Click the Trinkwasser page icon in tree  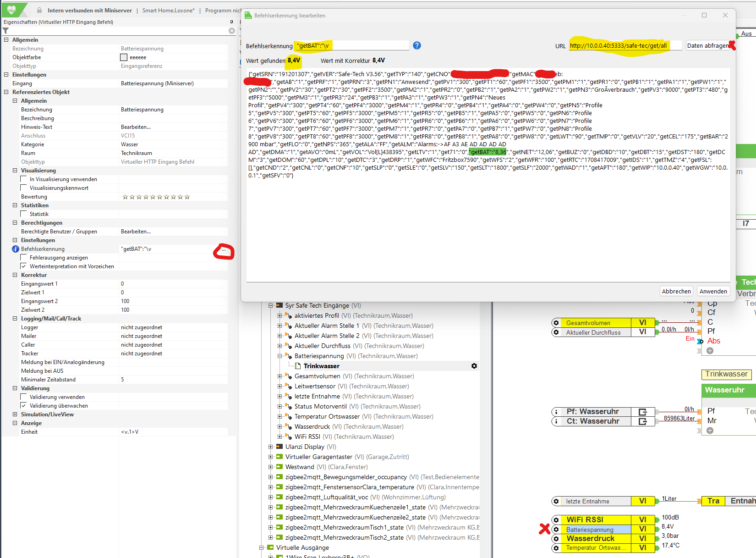pos(298,366)
